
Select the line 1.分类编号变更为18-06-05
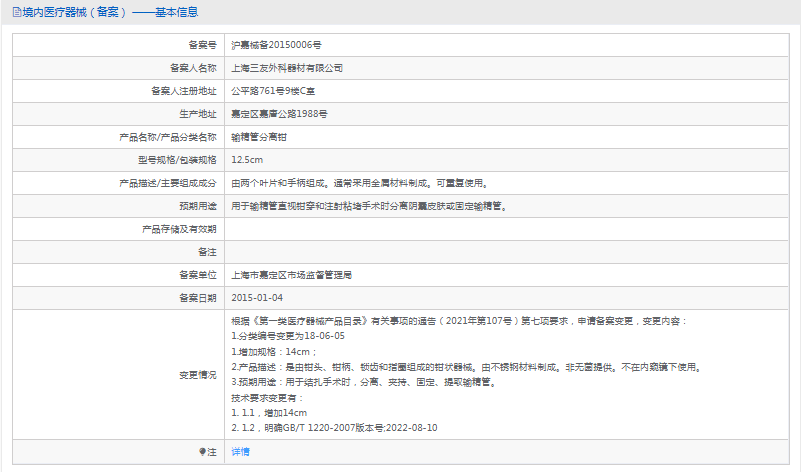point(288,336)
